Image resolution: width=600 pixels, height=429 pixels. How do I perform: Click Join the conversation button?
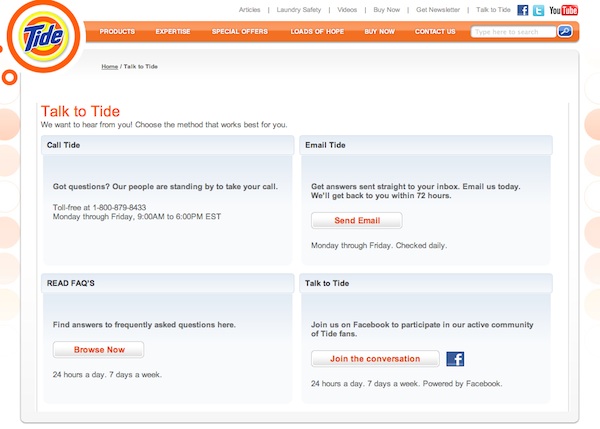click(375, 359)
